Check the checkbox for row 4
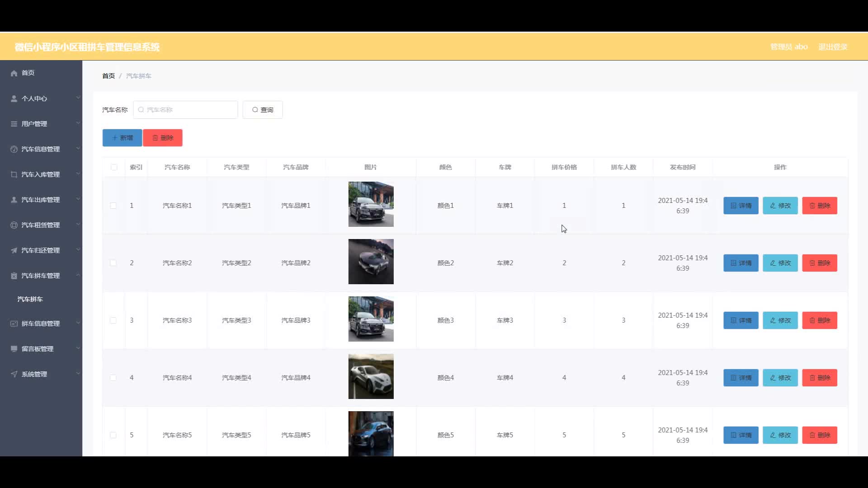 [x=113, y=378]
